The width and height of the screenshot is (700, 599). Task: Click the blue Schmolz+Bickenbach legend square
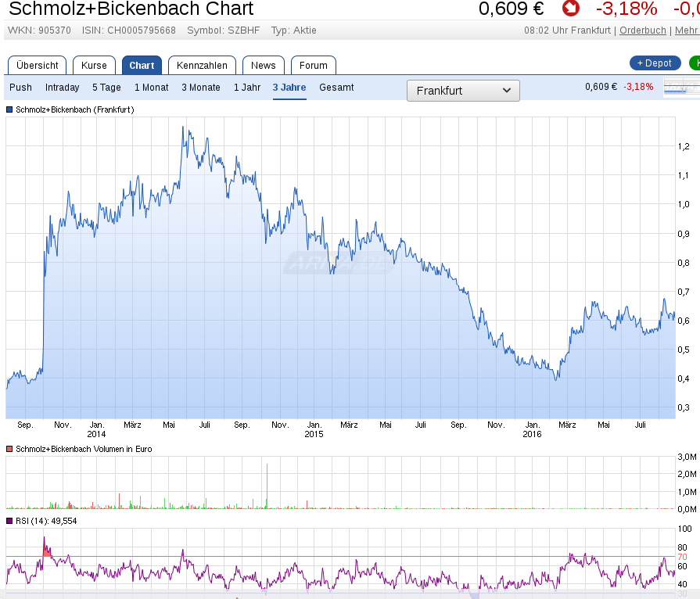10,110
